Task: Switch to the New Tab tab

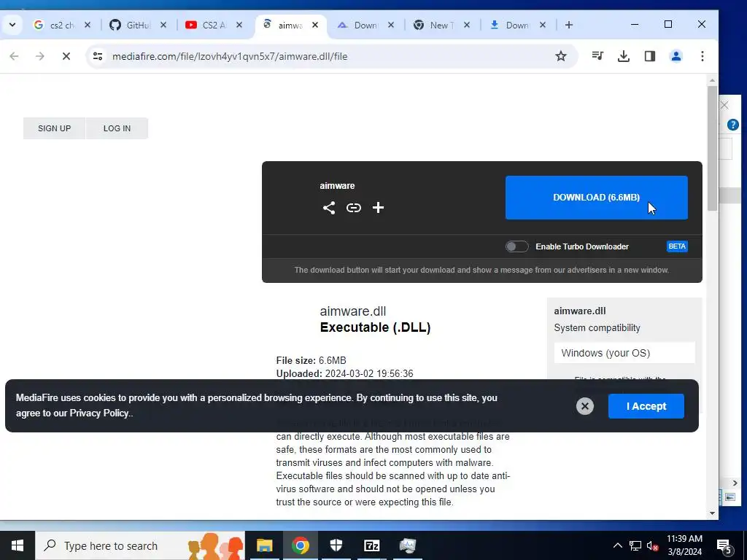Action: pos(442,25)
